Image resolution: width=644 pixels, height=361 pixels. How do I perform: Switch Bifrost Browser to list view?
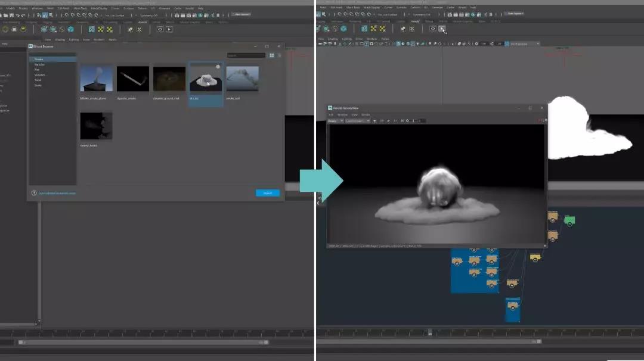pos(279,55)
